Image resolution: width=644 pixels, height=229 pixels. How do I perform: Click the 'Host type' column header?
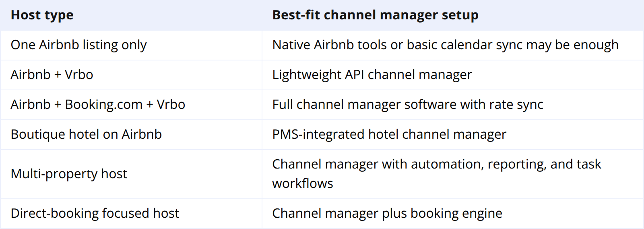[x=131, y=15]
